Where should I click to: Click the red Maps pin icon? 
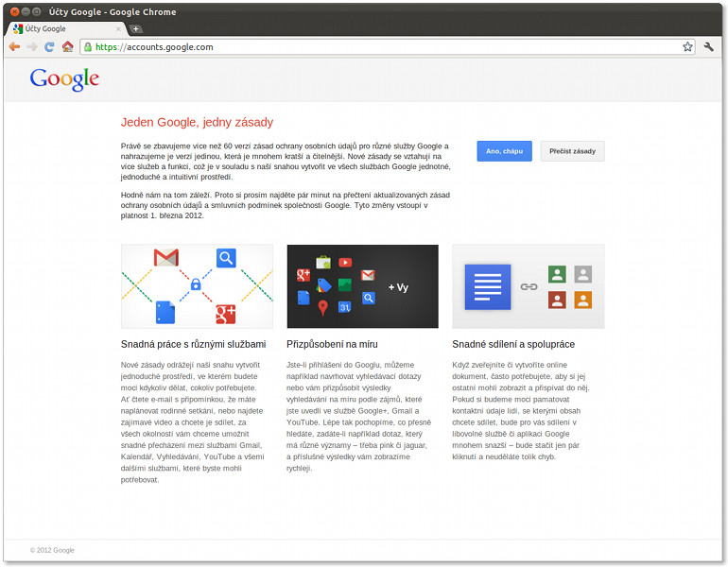click(x=322, y=308)
